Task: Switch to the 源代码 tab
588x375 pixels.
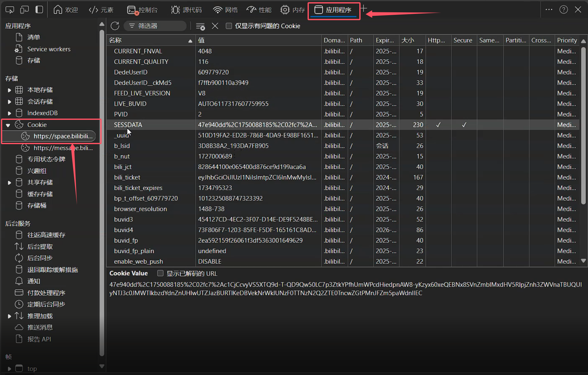Action: tap(186, 10)
